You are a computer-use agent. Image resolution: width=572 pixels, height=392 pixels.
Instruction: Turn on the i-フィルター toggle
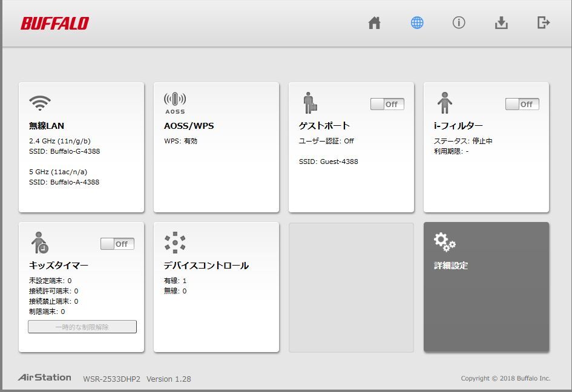tap(522, 104)
